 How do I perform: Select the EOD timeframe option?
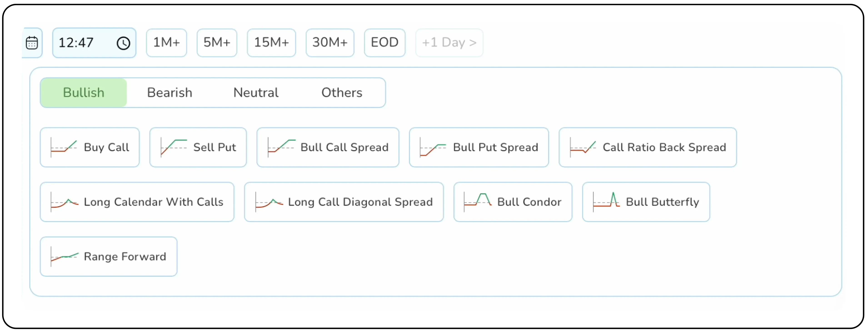click(384, 43)
